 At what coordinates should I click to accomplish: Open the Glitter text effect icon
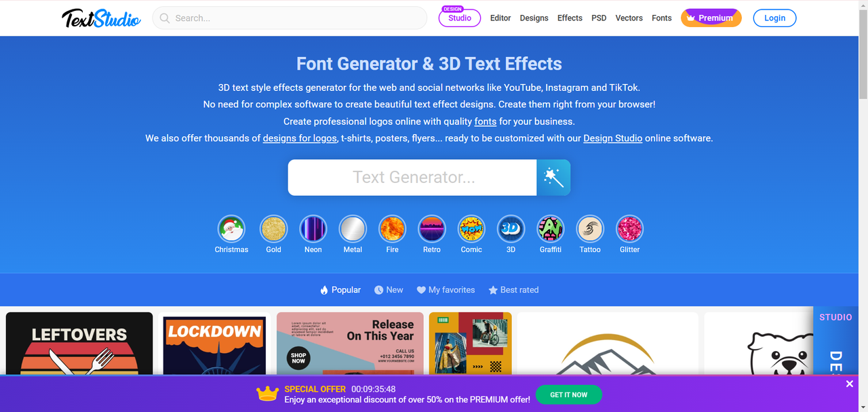tap(629, 230)
